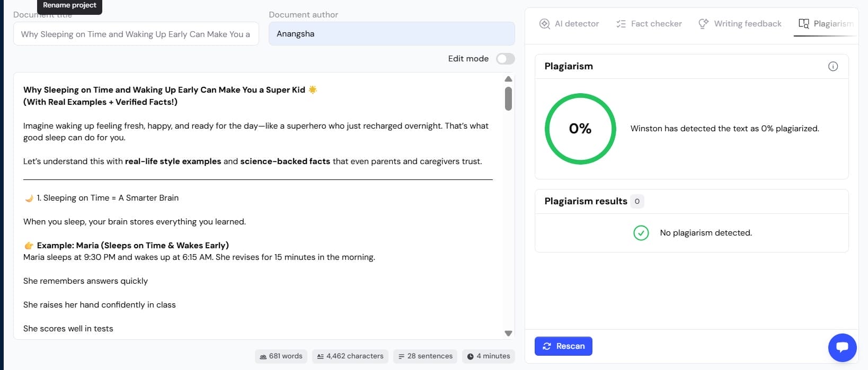The width and height of the screenshot is (868, 370).
Task: Click the Rescan button
Action: pyautogui.click(x=563, y=346)
